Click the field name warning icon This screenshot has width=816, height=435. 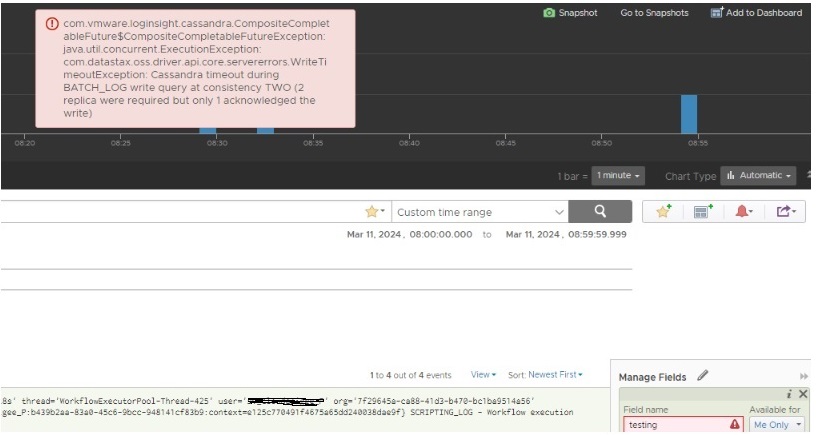click(734, 425)
